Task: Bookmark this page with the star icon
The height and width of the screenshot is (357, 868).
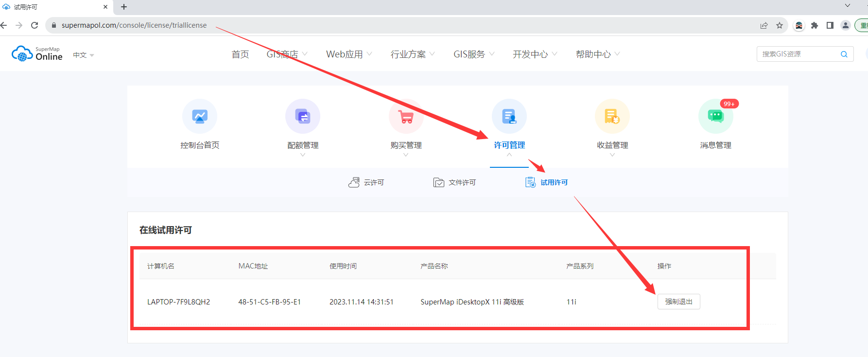Action: [780, 25]
